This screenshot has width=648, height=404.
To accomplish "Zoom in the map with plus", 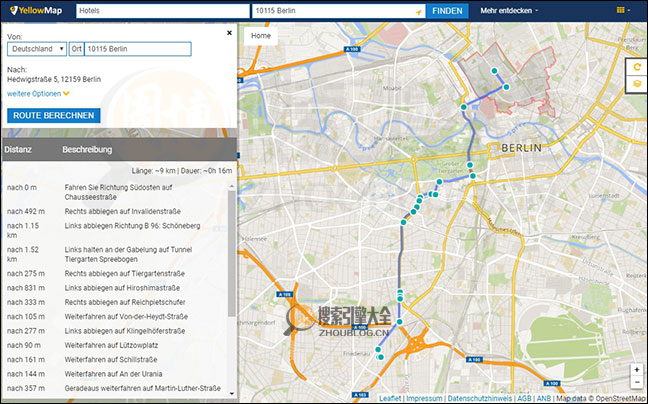I will point(637,369).
